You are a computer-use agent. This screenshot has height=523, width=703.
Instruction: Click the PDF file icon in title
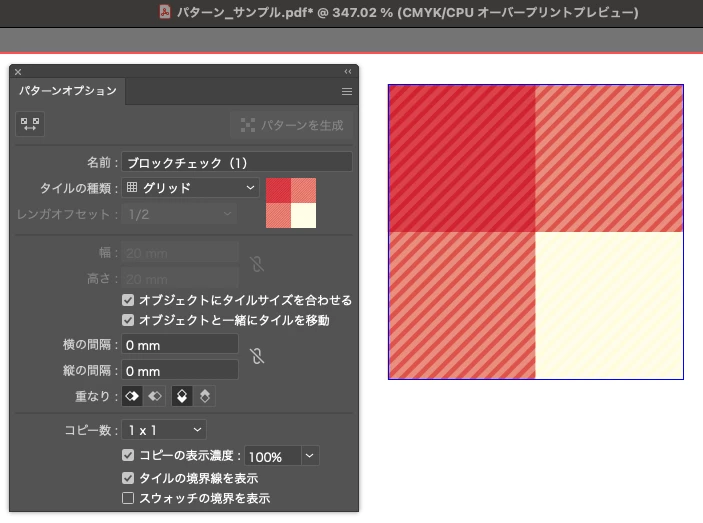[165, 12]
